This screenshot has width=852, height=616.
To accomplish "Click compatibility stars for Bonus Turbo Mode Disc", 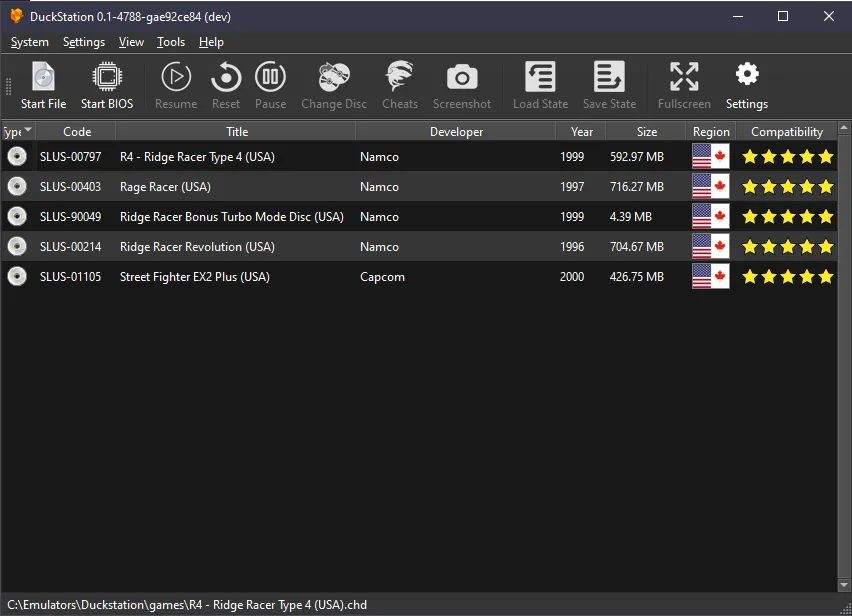I will [787, 217].
